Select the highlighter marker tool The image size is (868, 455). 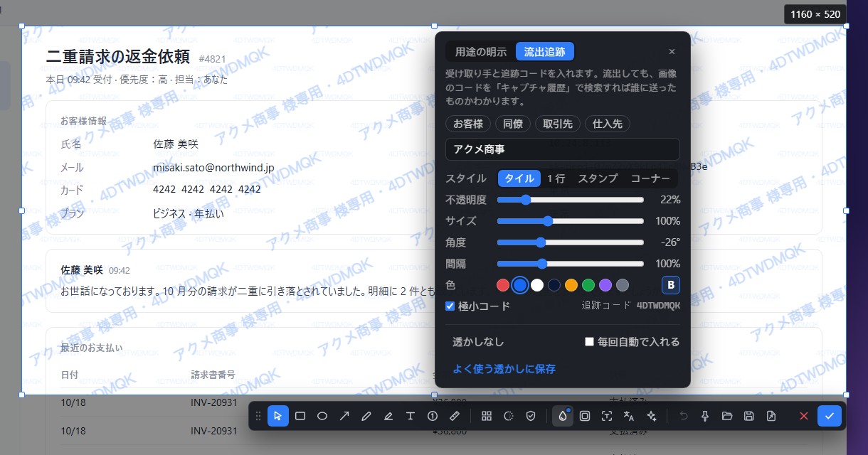(388, 416)
